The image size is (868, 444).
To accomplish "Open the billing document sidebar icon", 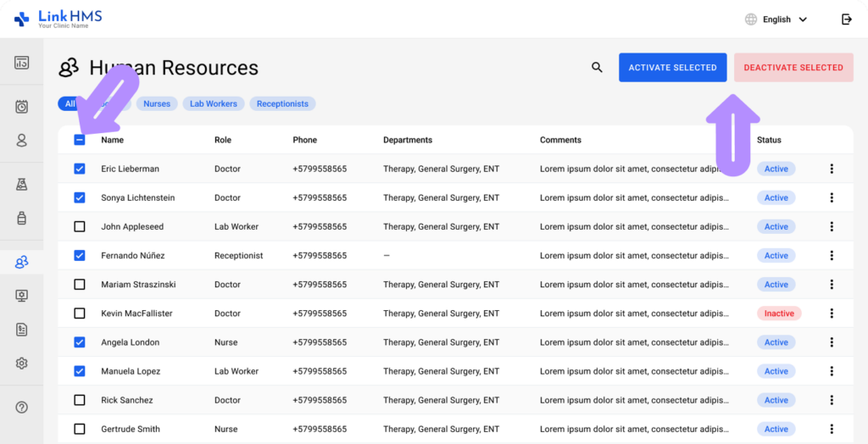I will 21,330.
